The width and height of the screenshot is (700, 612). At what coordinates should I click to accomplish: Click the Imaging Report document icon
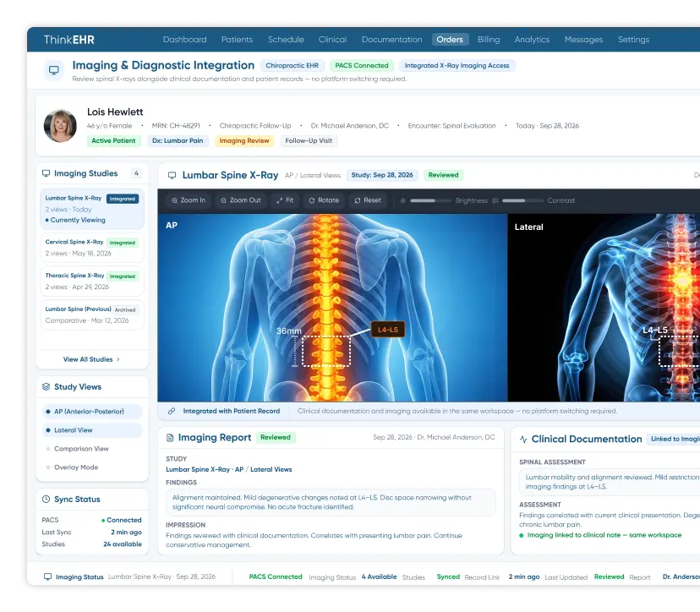tap(170, 438)
